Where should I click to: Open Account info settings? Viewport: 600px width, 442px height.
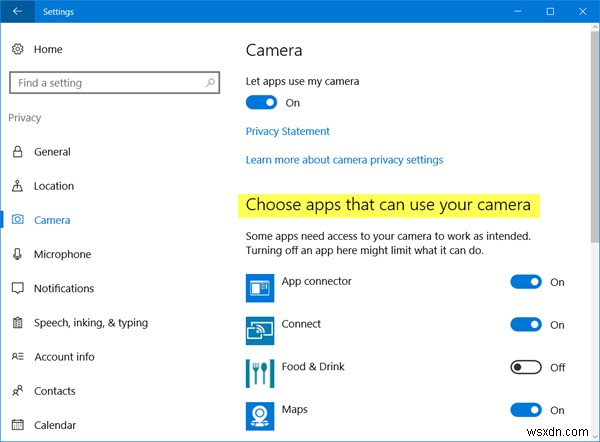pyautogui.click(x=64, y=357)
